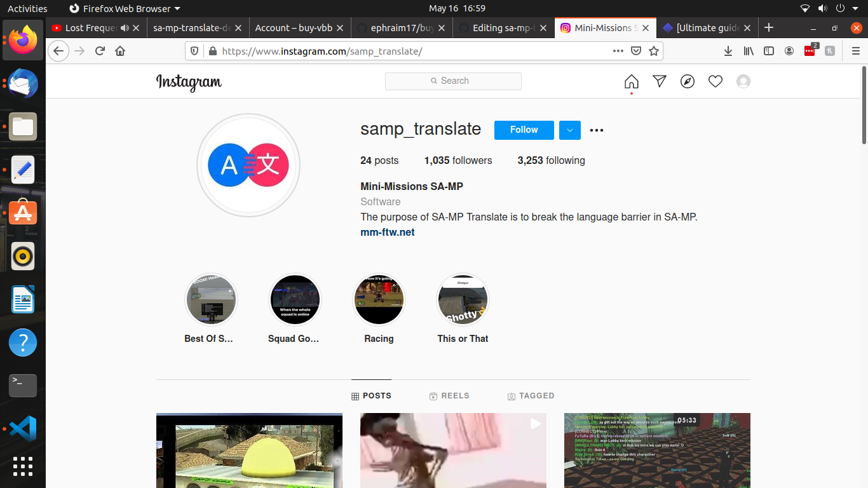Open Instagram direct messages paper-plane icon
This screenshot has width=868, height=488.
660,81
